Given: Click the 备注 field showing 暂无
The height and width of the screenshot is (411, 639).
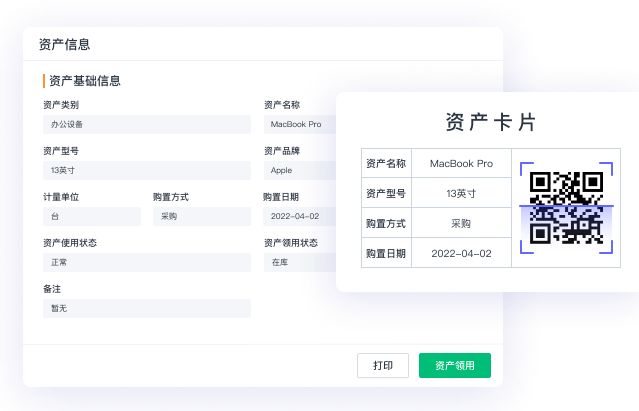Looking at the screenshot, I should point(146,308).
